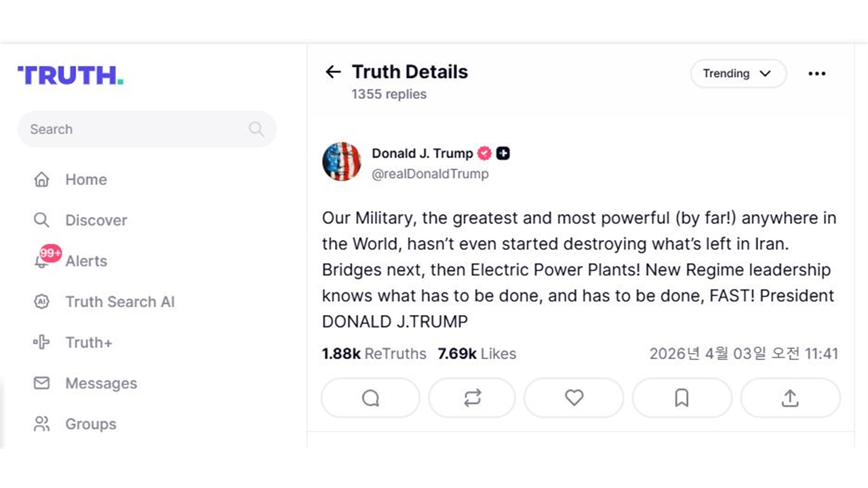Open Groups in the sidebar
This screenshot has height=488, width=868.
click(90, 424)
